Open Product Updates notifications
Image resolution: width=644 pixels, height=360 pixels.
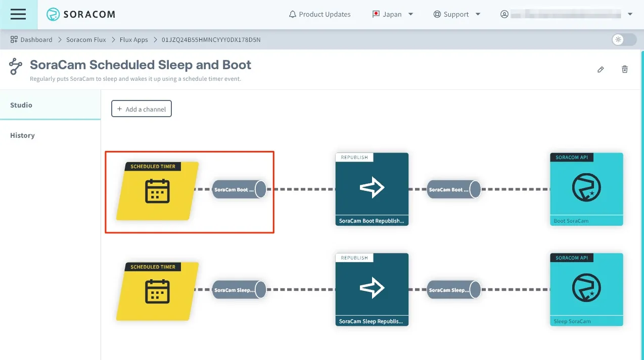tap(319, 14)
